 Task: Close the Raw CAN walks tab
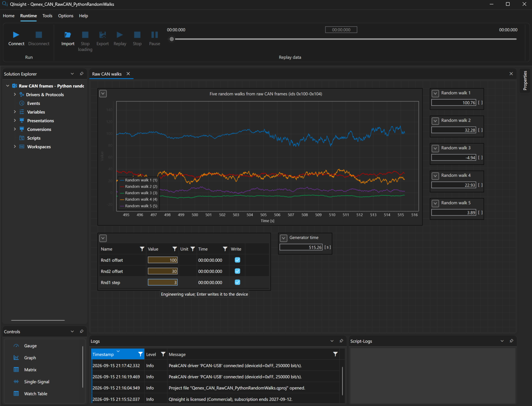[x=128, y=74]
